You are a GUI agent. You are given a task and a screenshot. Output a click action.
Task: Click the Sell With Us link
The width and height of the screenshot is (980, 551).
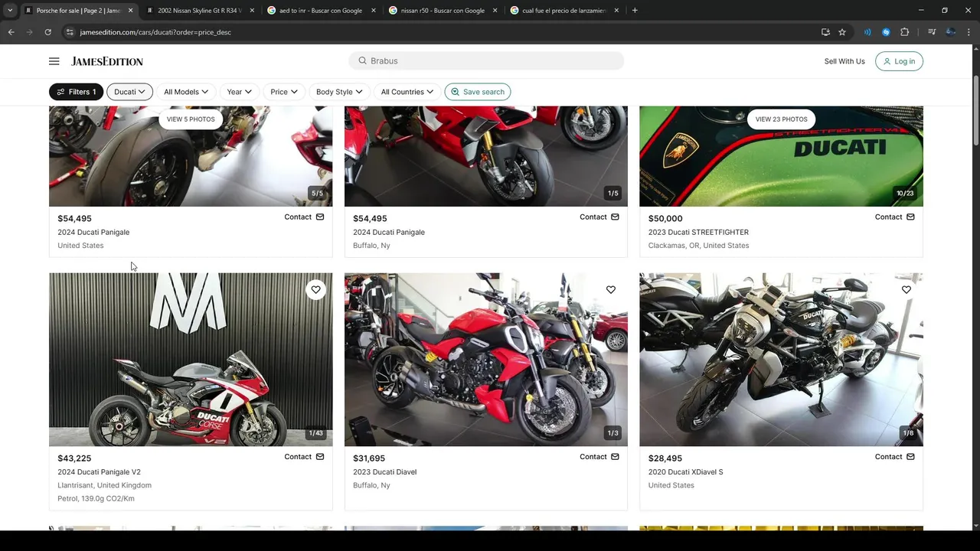[x=844, y=61]
